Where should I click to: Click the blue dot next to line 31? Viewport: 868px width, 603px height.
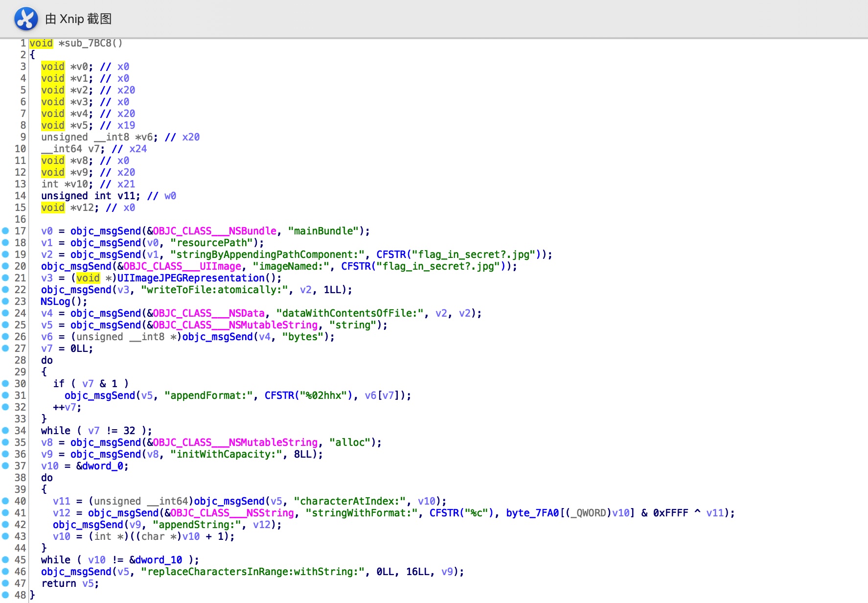point(5,395)
